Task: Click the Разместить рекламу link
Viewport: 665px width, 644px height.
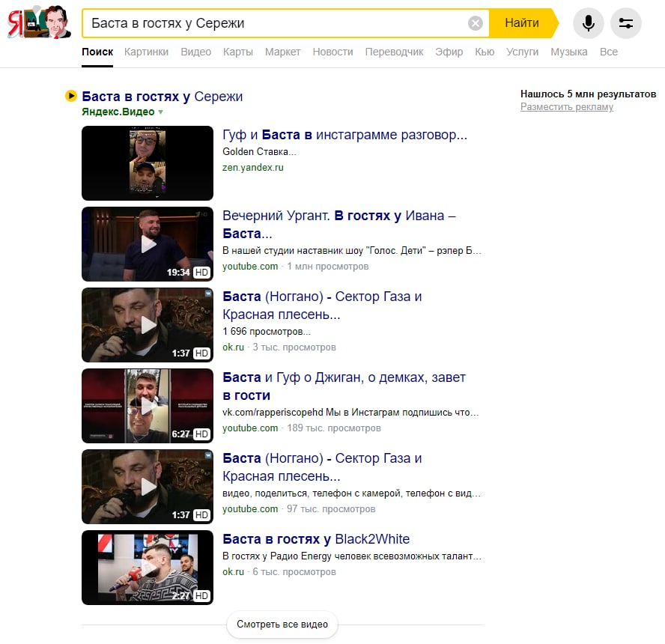Action: click(x=567, y=107)
